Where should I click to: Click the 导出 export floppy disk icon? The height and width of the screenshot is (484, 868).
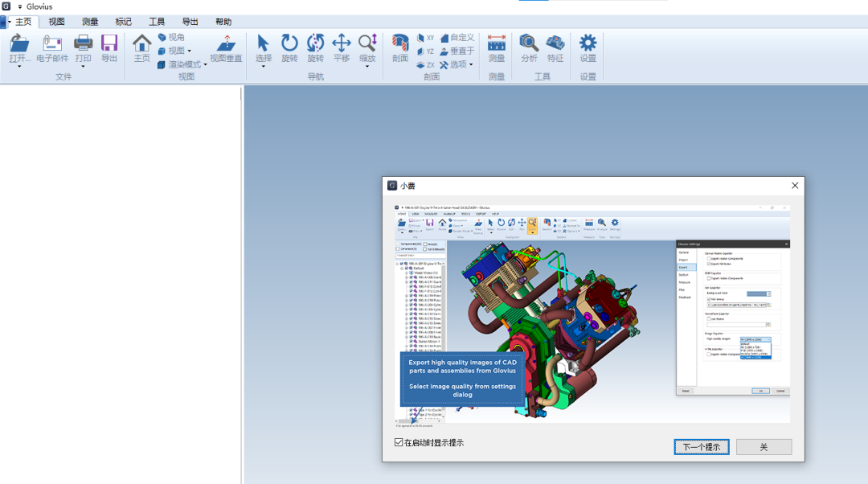(x=109, y=43)
